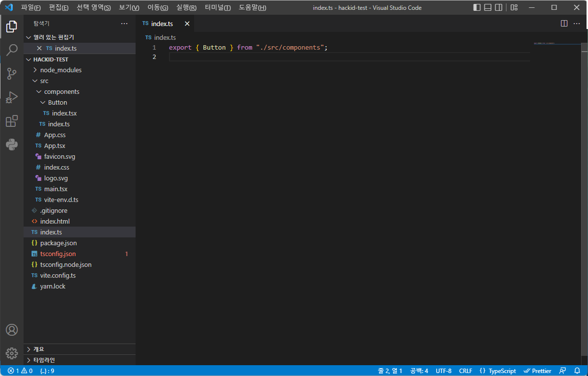
Task: Collapse the 열려 있는 편집기 section
Action: (x=80, y=37)
